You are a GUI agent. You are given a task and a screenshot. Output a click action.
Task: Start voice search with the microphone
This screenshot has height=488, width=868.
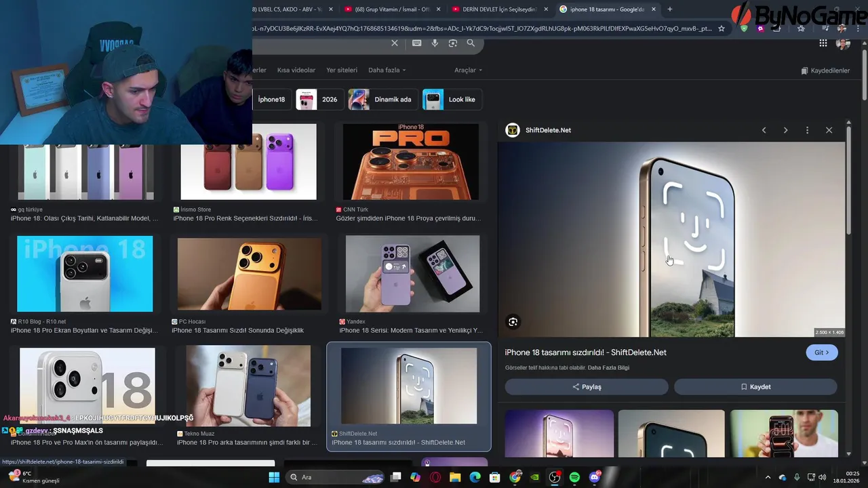[x=435, y=43]
